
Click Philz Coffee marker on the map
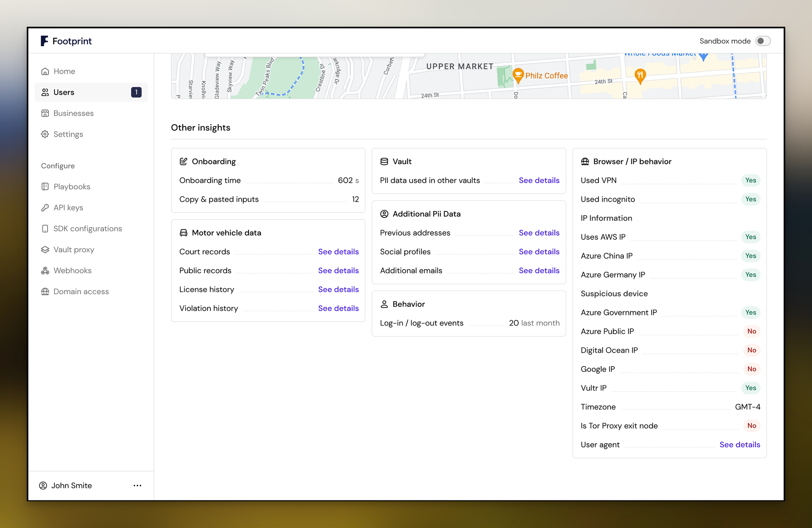pos(518,75)
